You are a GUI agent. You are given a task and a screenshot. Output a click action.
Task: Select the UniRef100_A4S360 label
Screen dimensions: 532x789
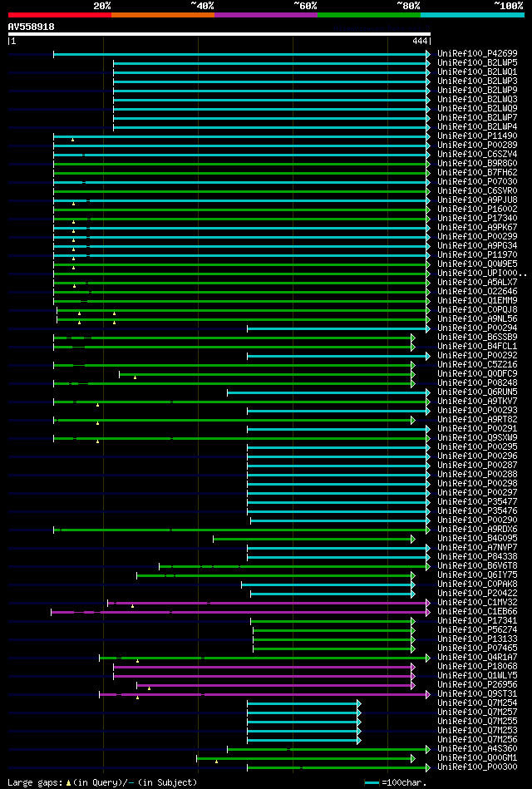point(478,748)
